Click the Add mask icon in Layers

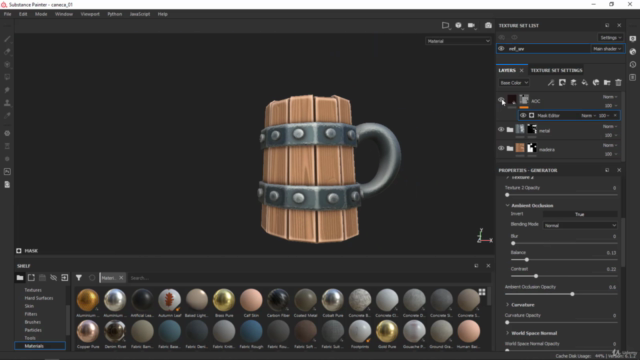pyautogui.click(x=562, y=83)
